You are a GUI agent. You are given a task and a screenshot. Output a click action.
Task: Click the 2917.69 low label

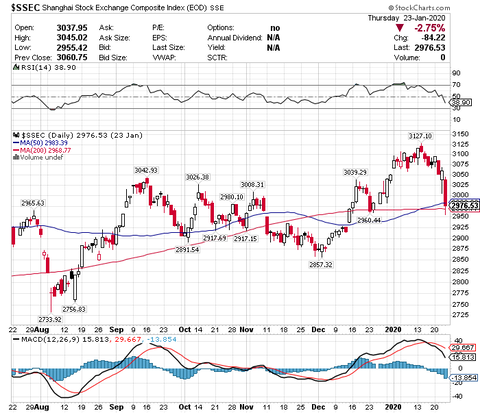[x=215, y=238]
